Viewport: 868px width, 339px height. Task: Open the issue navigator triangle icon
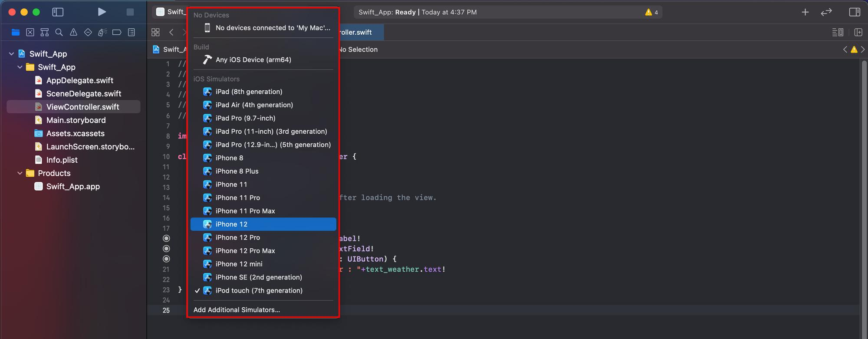pos(73,32)
